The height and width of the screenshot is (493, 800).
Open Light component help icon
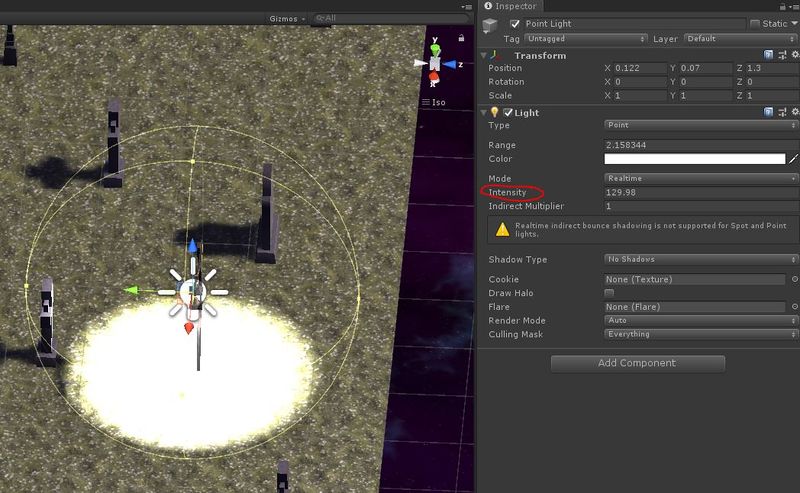tap(768, 112)
